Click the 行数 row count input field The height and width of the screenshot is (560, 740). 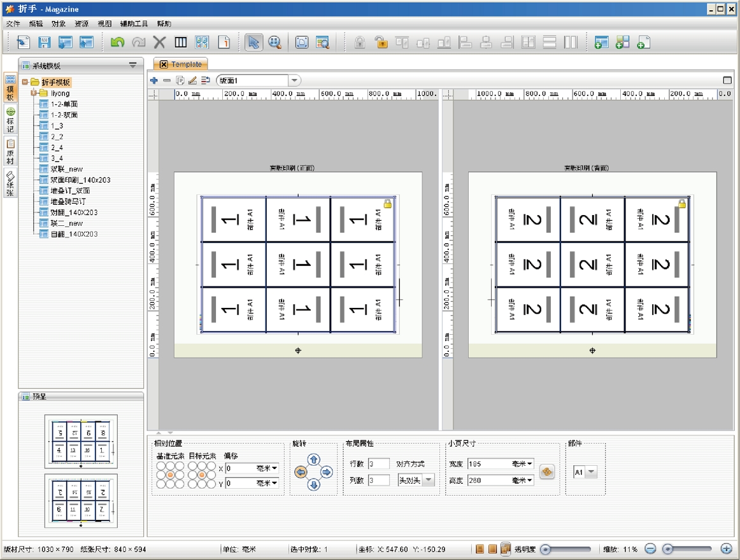pos(379,464)
